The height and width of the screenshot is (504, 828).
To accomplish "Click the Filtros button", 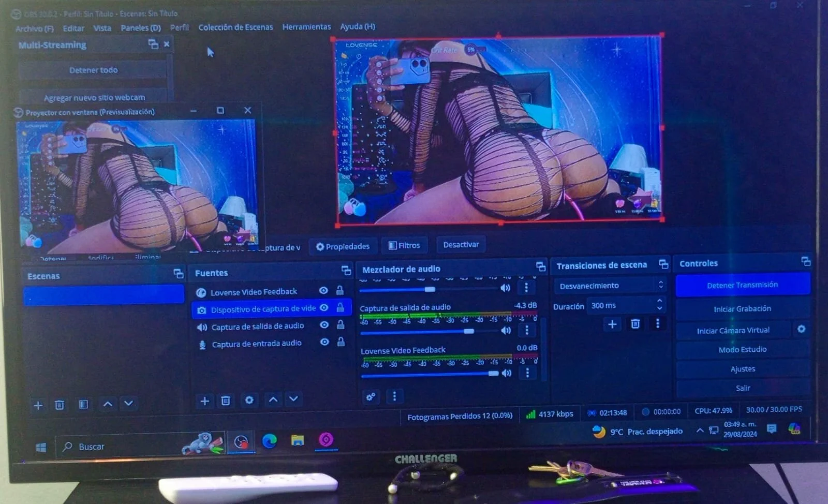I will click(x=404, y=245).
